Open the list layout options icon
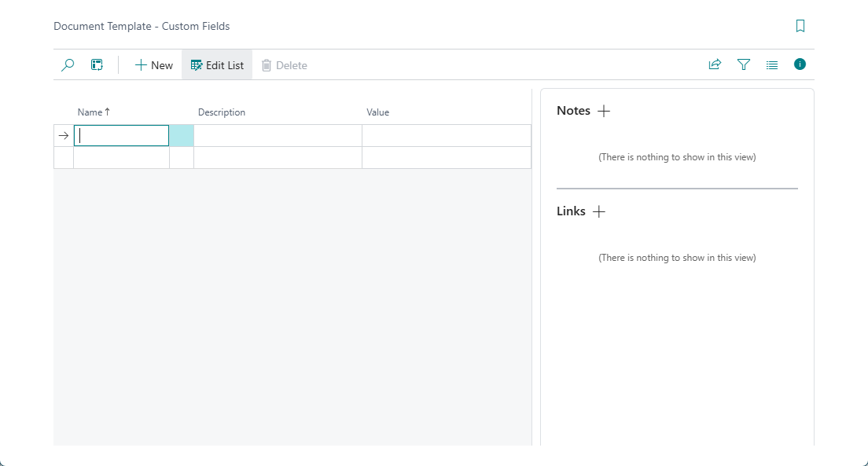The height and width of the screenshot is (466, 868). (x=772, y=65)
